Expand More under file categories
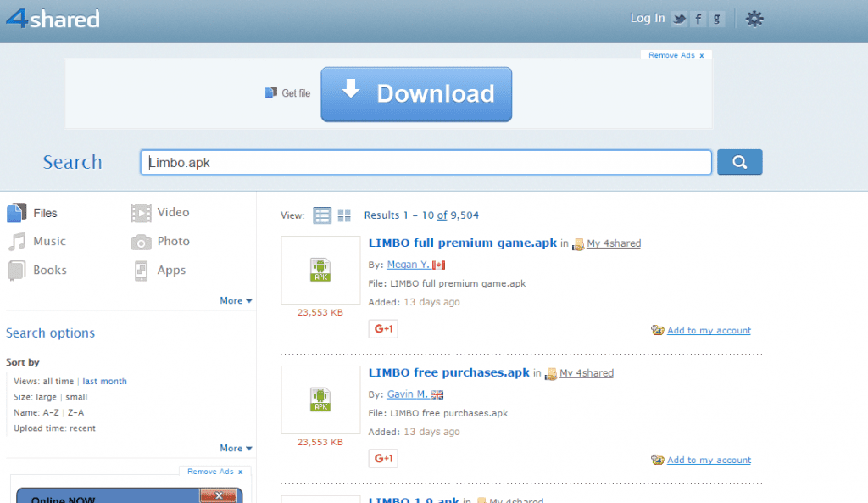Viewport: 868px width, 503px height. pos(236,300)
